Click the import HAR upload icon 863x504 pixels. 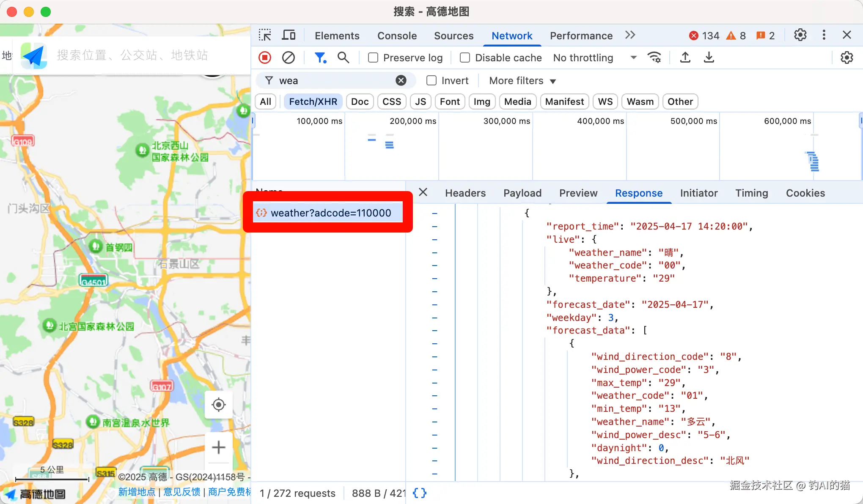[x=685, y=58]
